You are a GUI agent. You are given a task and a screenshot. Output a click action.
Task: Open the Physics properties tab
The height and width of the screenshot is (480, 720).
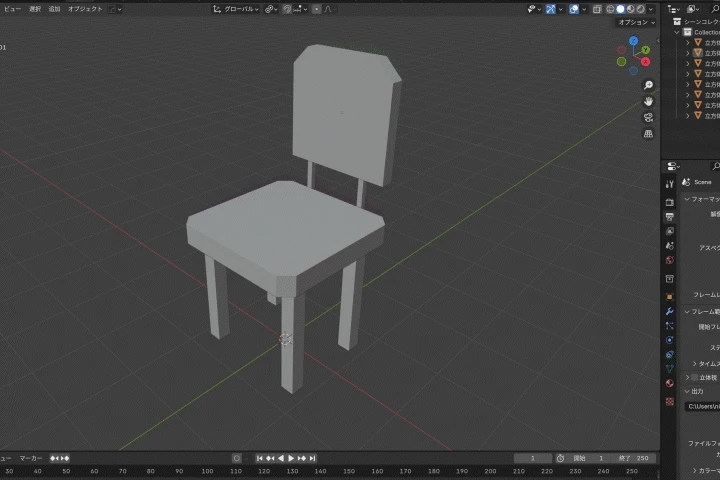point(669,340)
